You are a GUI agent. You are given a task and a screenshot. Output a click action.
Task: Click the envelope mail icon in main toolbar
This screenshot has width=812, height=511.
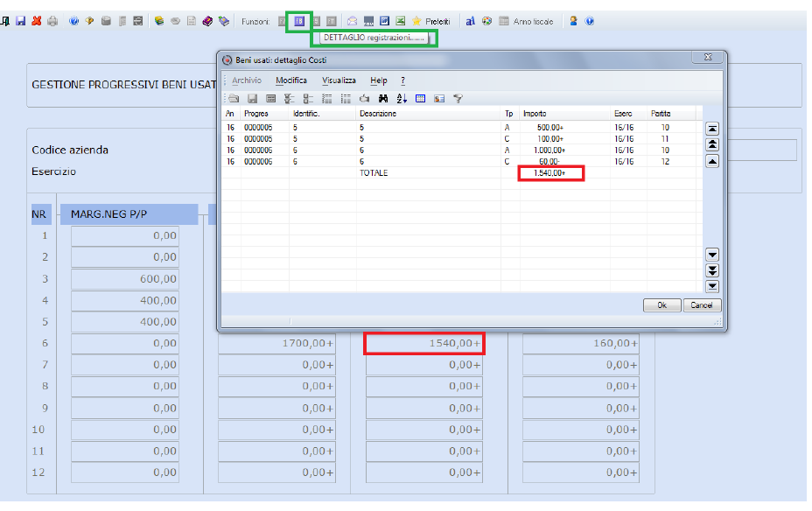point(352,21)
